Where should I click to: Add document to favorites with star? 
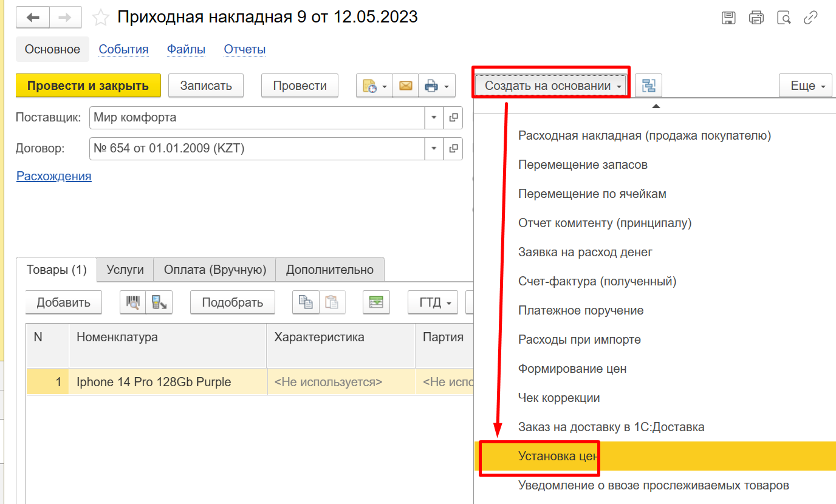tap(101, 18)
